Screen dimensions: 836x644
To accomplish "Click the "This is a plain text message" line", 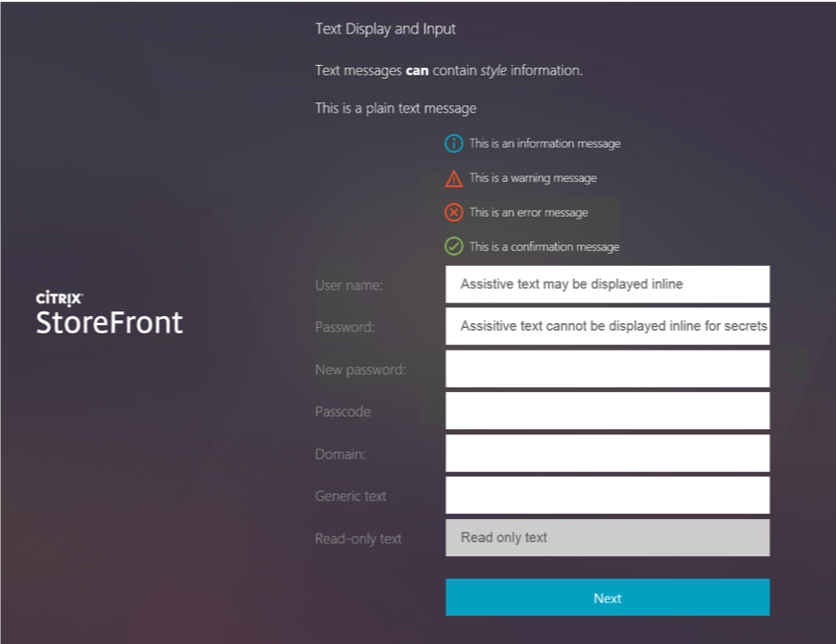I will [x=395, y=108].
